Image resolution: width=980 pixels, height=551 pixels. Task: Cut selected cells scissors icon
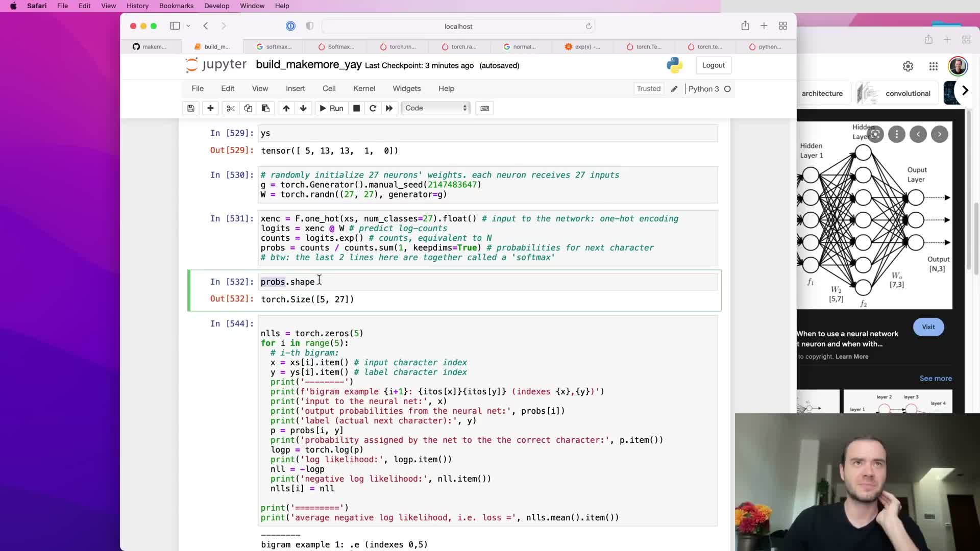[230, 108]
